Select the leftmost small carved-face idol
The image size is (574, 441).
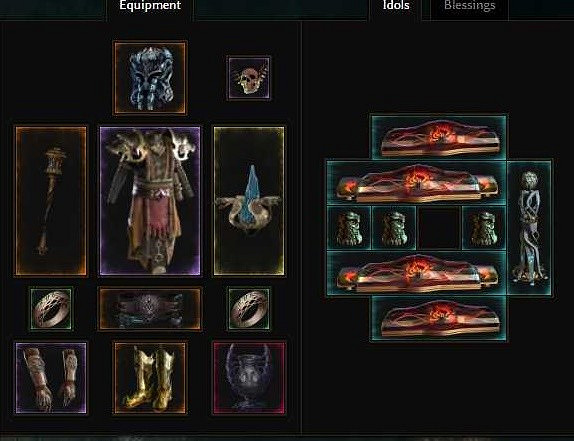tap(348, 228)
